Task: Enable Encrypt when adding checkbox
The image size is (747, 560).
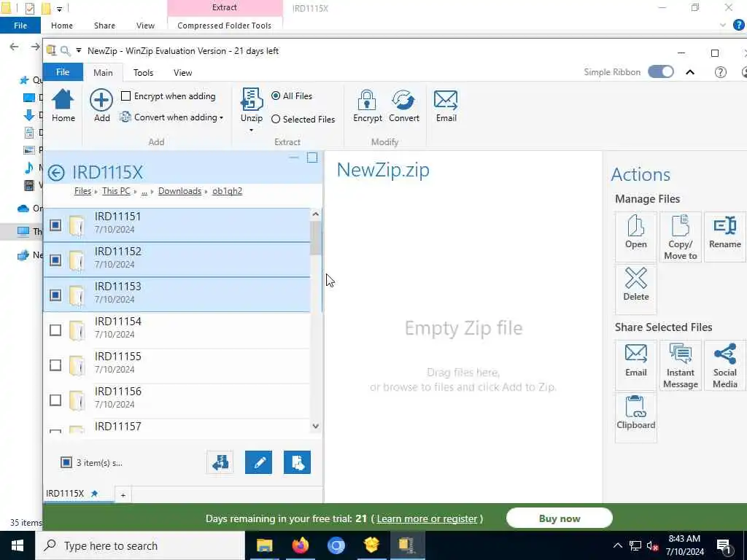Action: pos(125,96)
